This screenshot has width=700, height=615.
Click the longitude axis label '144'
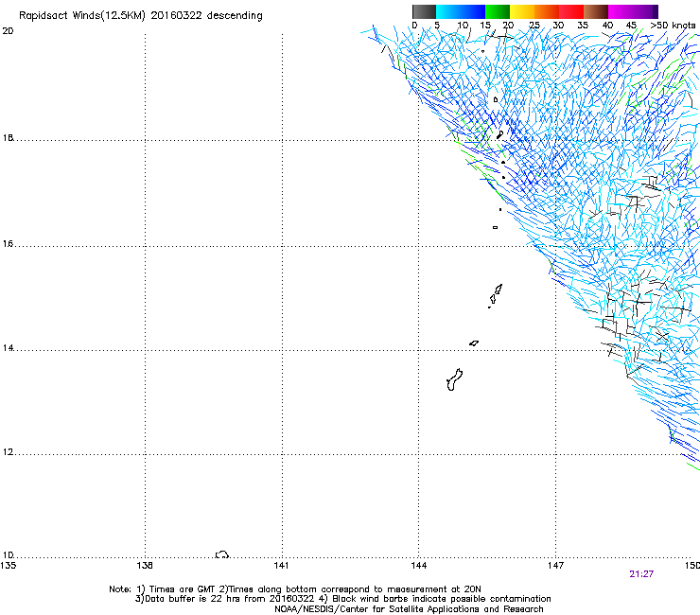418,566
